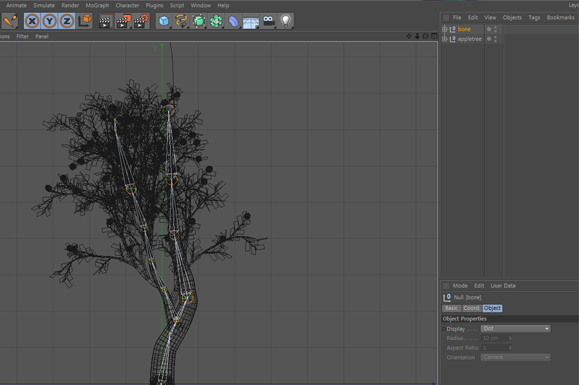Open the viewport Panel menu
579x385 pixels.
click(42, 36)
